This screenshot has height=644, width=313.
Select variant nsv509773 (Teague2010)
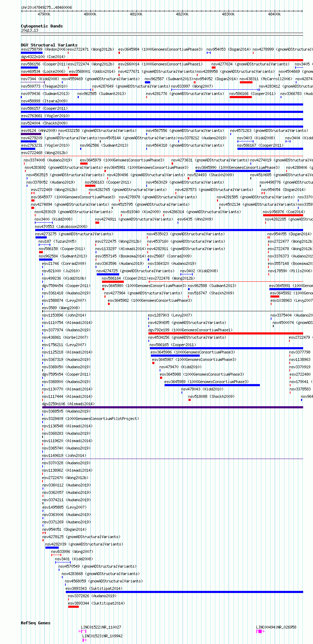click(x=44, y=86)
